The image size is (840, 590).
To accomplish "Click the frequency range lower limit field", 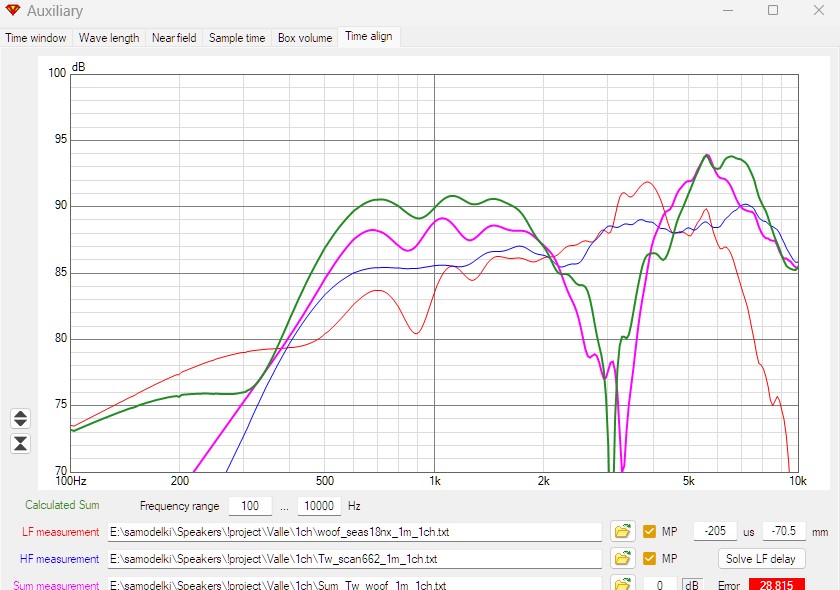I will coord(250,506).
